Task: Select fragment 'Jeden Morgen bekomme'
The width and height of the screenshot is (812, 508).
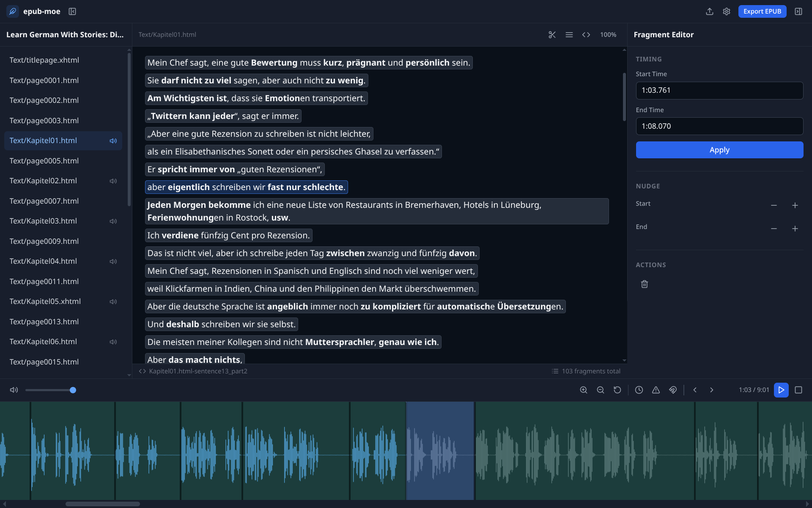Action: pos(377,211)
